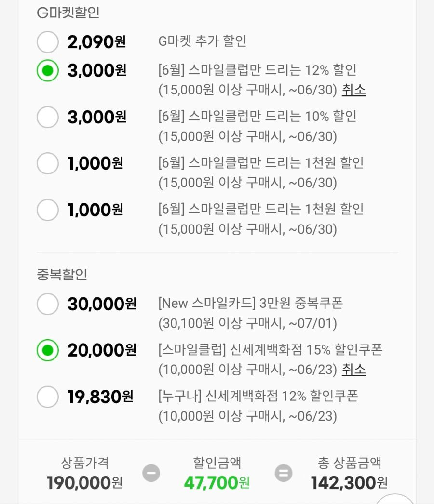The height and width of the screenshot is (504, 434).
Task: Click the green 47,700원 discount amount
Action: pos(217,483)
